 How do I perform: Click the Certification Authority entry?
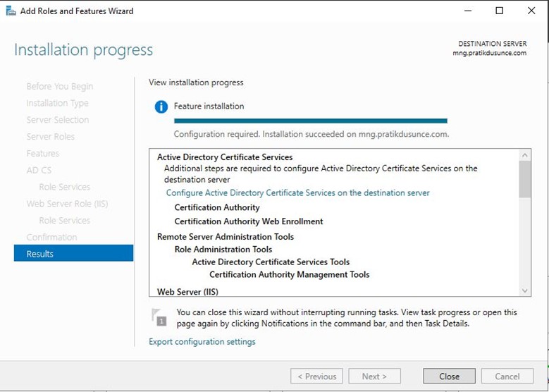(x=217, y=207)
